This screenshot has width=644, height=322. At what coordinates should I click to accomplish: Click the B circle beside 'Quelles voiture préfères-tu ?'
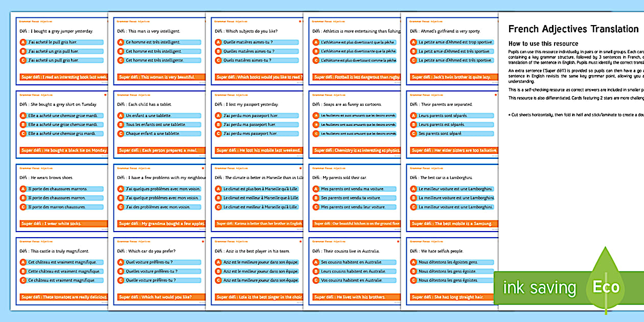pos(121,271)
